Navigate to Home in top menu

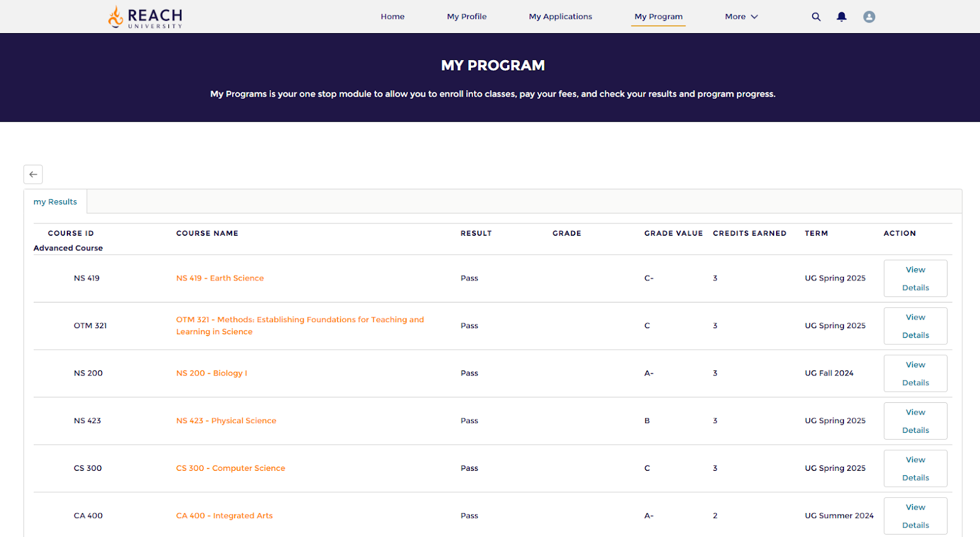[392, 17]
